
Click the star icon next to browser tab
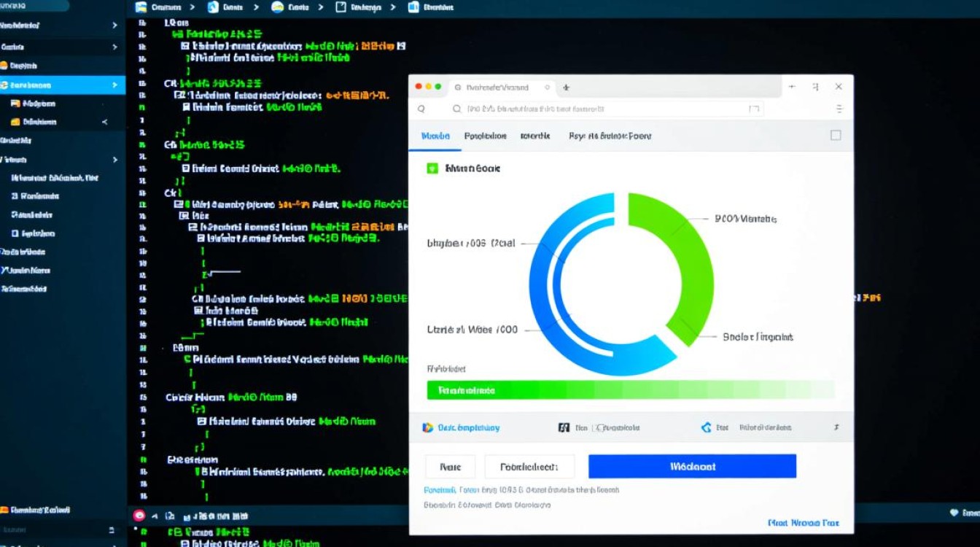[x=566, y=87]
